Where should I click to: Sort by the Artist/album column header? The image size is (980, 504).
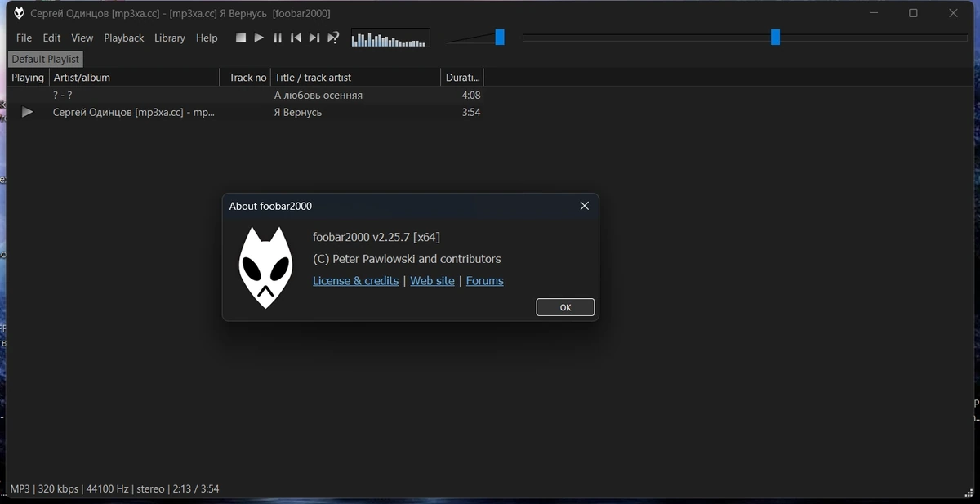click(x=135, y=78)
